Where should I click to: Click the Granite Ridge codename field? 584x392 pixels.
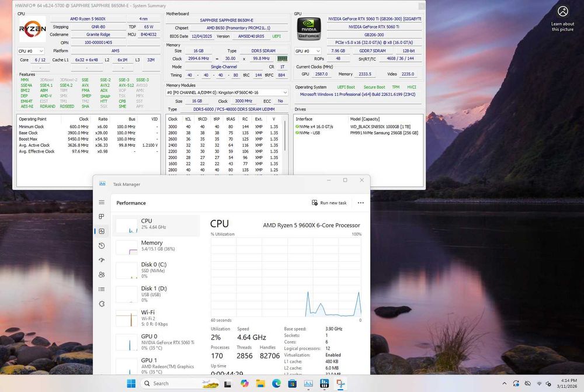click(x=98, y=34)
